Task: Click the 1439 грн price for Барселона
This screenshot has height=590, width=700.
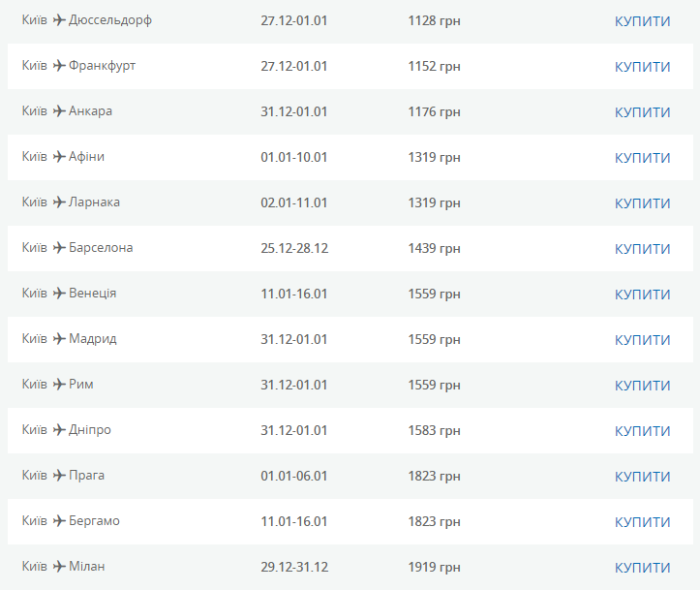Action: point(434,248)
